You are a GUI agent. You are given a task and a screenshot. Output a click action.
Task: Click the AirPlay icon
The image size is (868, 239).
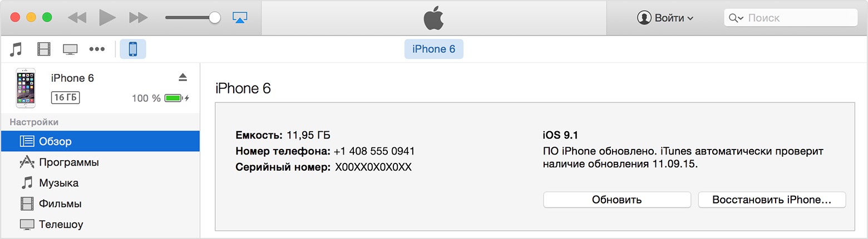(x=240, y=17)
